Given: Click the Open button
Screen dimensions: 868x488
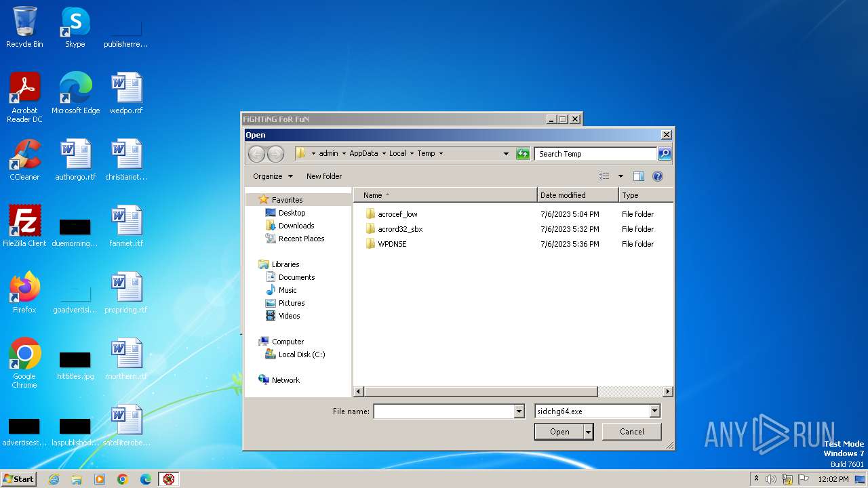Looking at the screenshot, I should point(559,432).
